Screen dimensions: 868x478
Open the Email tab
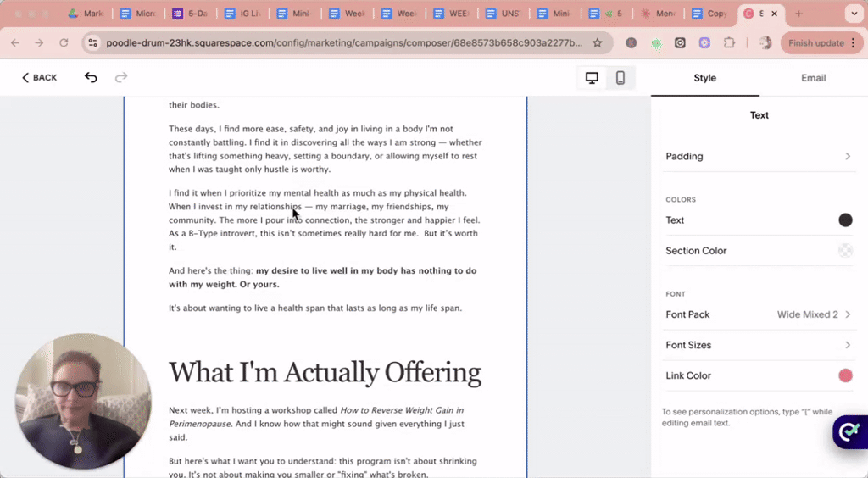click(813, 78)
